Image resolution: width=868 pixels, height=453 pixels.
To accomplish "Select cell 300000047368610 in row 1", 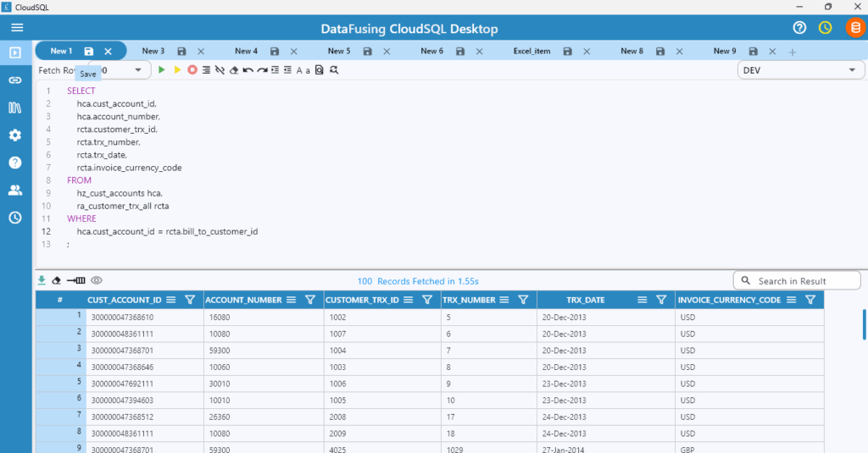I will click(x=145, y=318).
